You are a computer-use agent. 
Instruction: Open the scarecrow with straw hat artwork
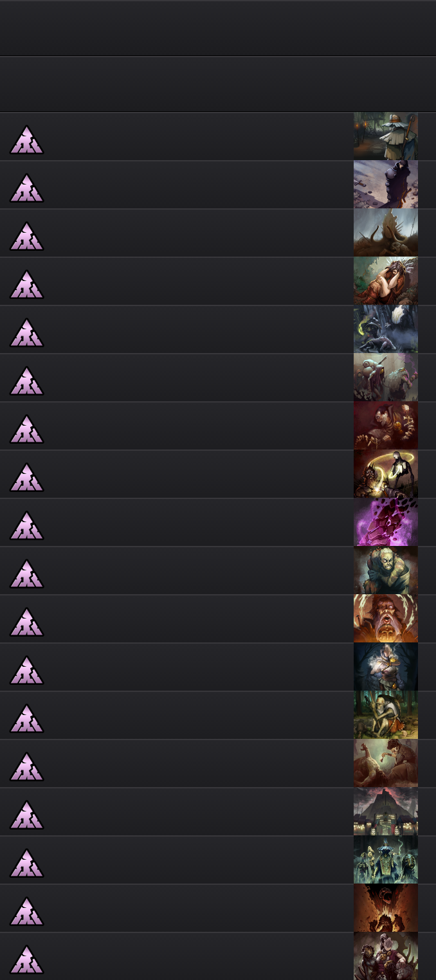(386, 136)
